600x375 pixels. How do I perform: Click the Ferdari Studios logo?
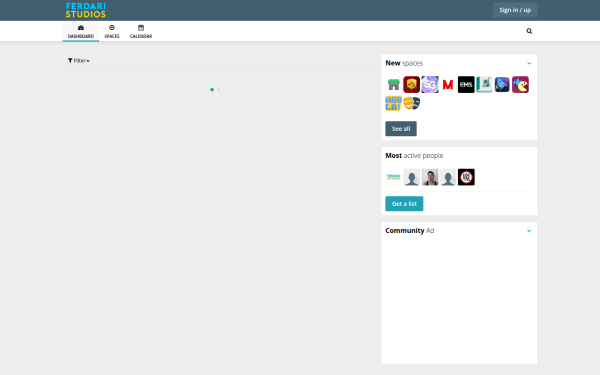click(85, 10)
